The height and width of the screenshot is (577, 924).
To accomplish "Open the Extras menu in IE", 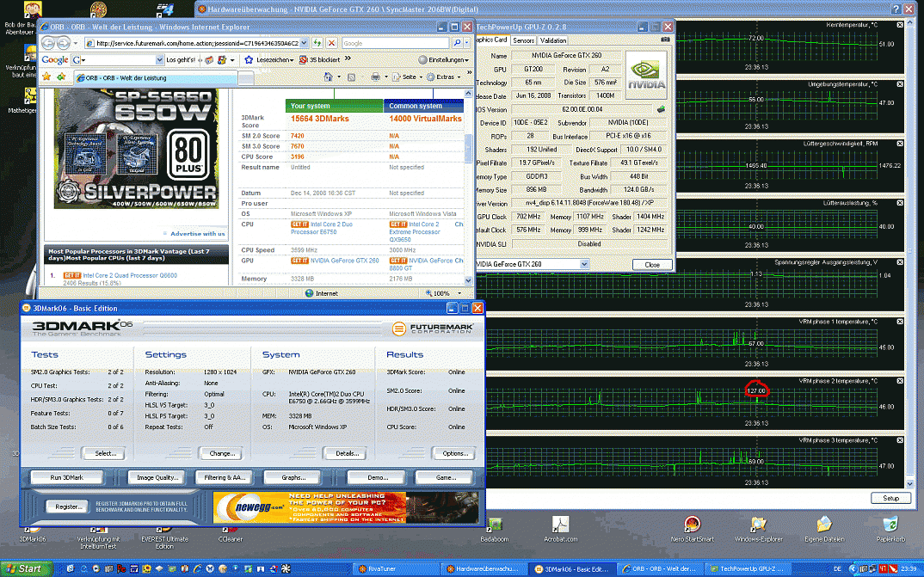I will pos(442,77).
